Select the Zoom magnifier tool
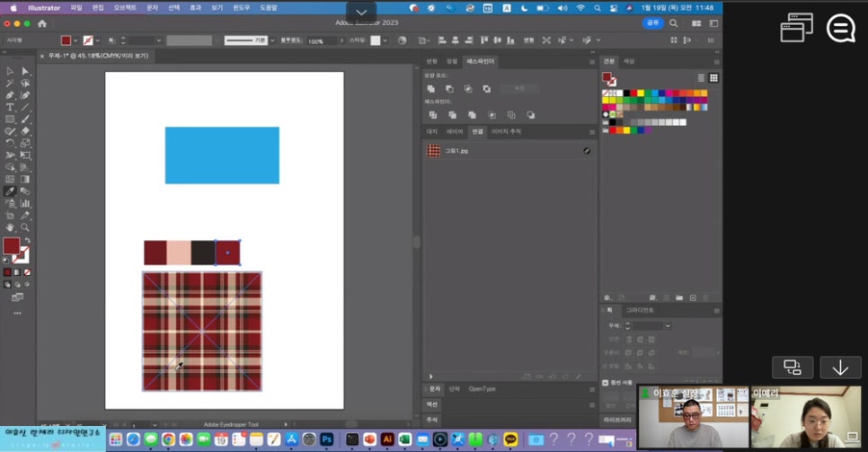868x452 pixels. pyautogui.click(x=25, y=227)
